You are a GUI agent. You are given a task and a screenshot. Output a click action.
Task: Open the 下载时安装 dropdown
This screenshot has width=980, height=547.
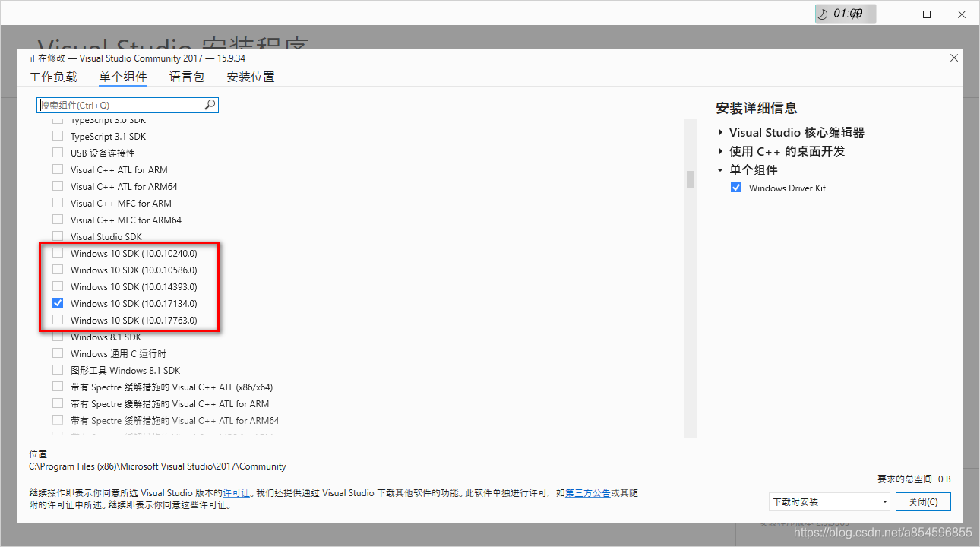829,501
